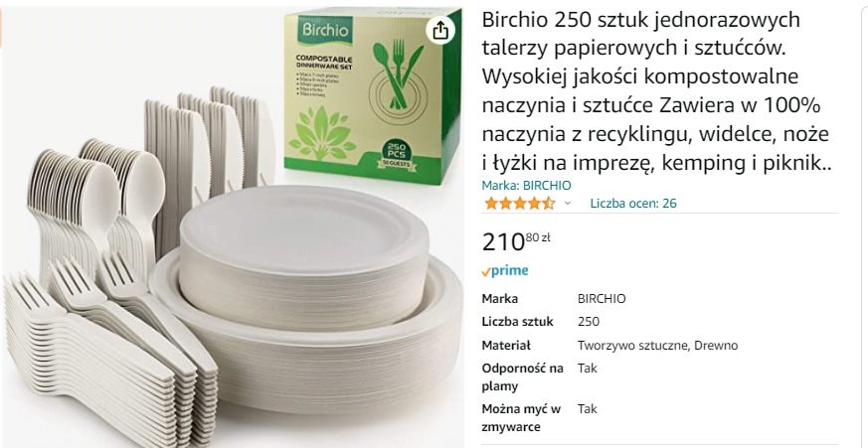Click the Prime logo badge

tap(505, 271)
